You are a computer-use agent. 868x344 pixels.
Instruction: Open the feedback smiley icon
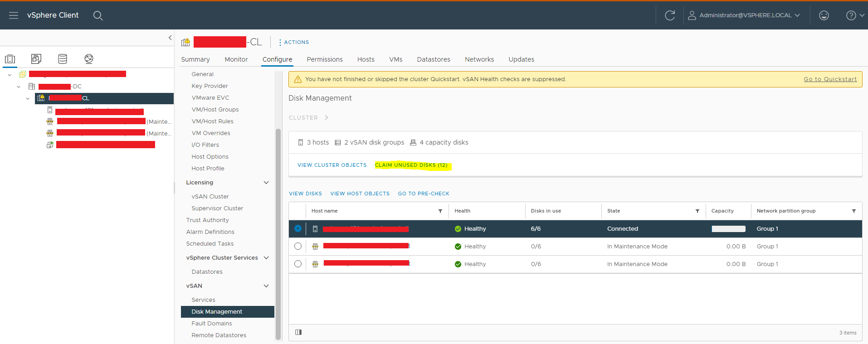[824, 15]
